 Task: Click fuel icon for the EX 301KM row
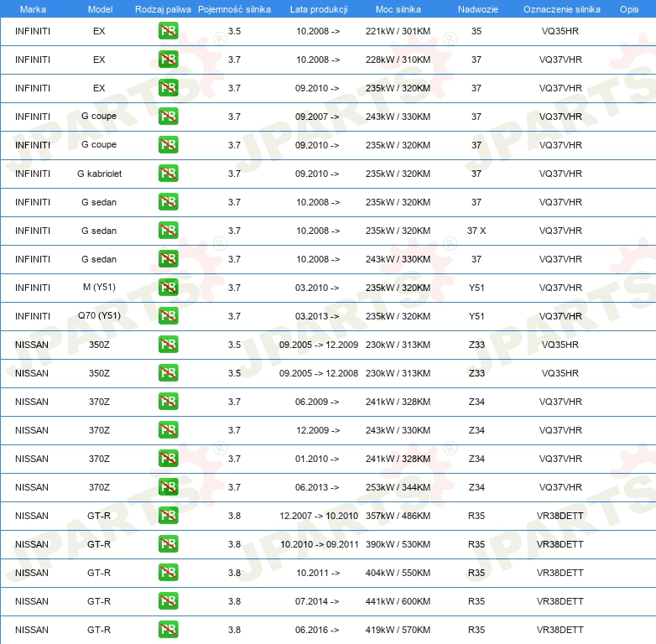168,31
